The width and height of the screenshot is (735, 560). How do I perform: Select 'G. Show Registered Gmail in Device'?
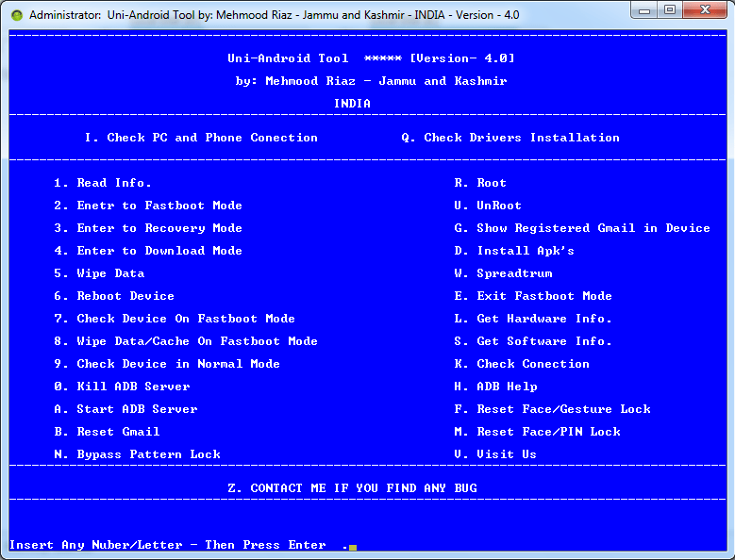[582, 228]
